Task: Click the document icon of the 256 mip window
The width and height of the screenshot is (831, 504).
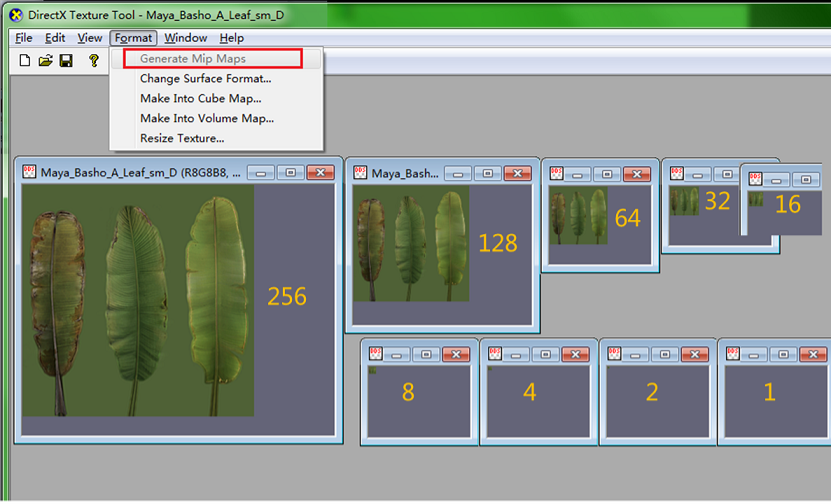Action: pyautogui.click(x=29, y=172)
